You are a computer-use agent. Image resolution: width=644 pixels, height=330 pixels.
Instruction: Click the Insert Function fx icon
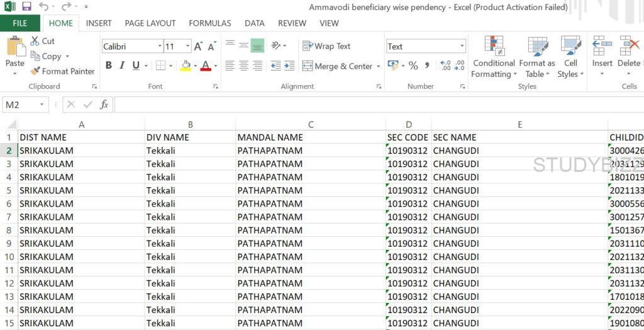104,105
